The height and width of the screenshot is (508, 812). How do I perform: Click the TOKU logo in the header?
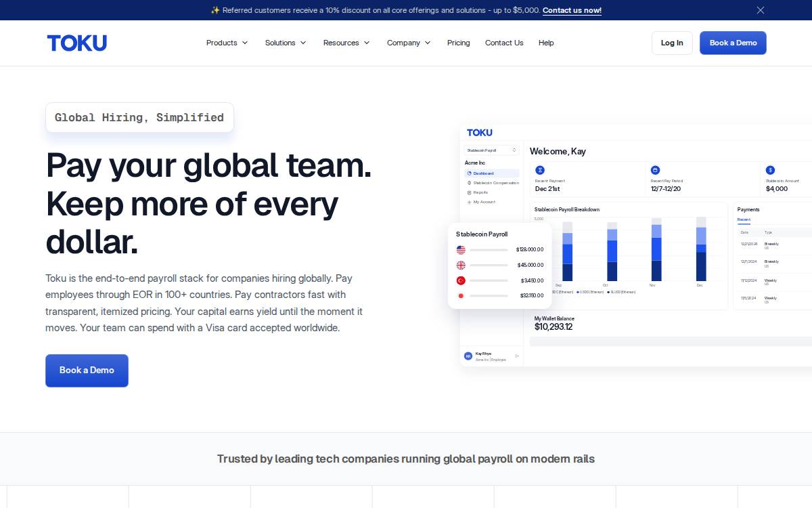tap(77, 43)
